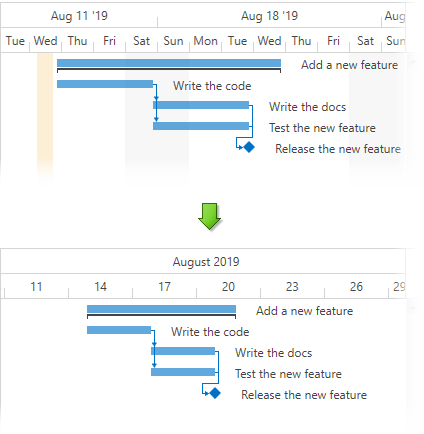Click the Release milestone diamond in upper chart
Image resolution: width=424 pixels, height=434 pixels.
(x=249, y=147)
